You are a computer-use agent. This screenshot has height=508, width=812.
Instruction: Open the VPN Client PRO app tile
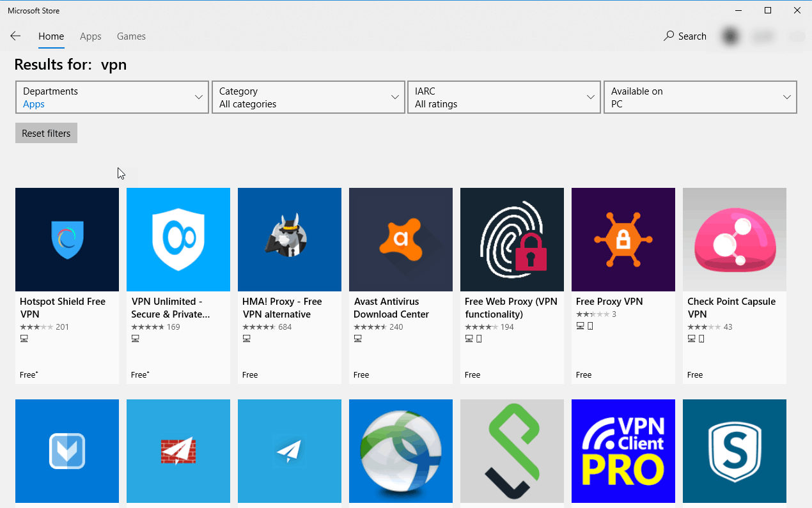pyautogui.click(x=623, y=451)
